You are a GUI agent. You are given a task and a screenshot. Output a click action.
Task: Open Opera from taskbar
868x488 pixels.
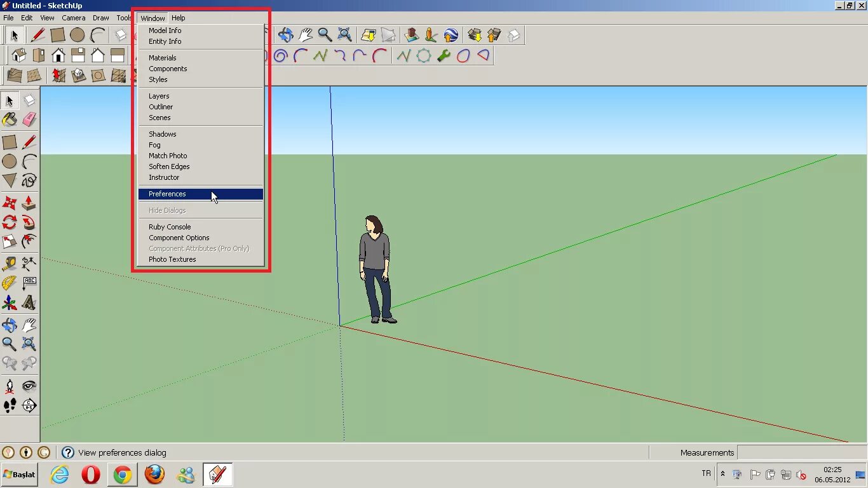click(91, 475)
